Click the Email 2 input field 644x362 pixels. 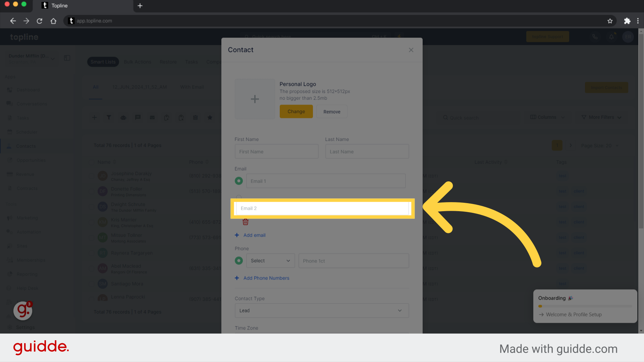(322, 208)
